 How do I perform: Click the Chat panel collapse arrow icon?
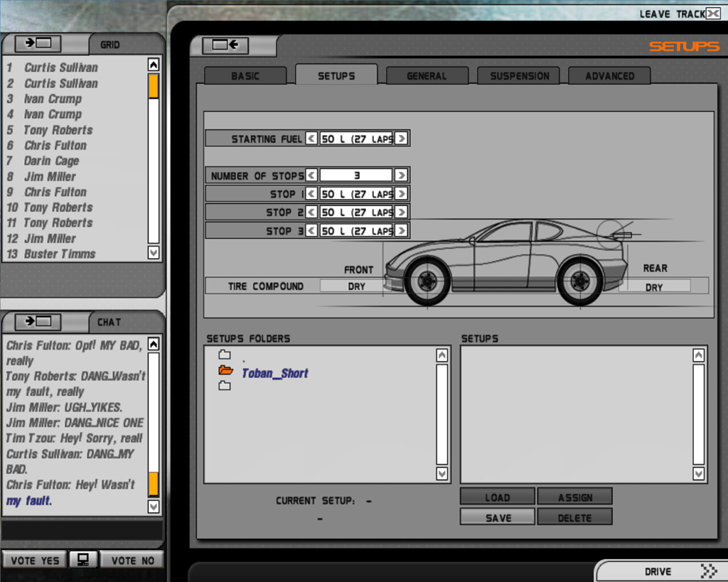38,321
